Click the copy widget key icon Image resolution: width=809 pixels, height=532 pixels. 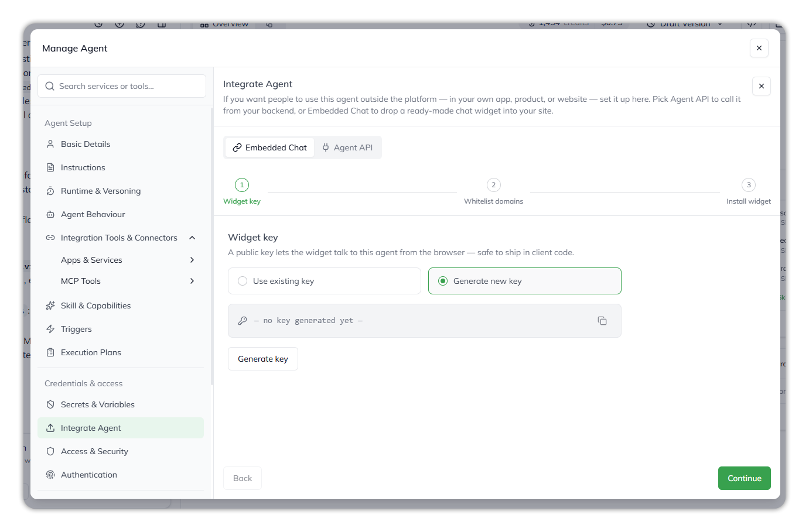(x=602, y=321)
